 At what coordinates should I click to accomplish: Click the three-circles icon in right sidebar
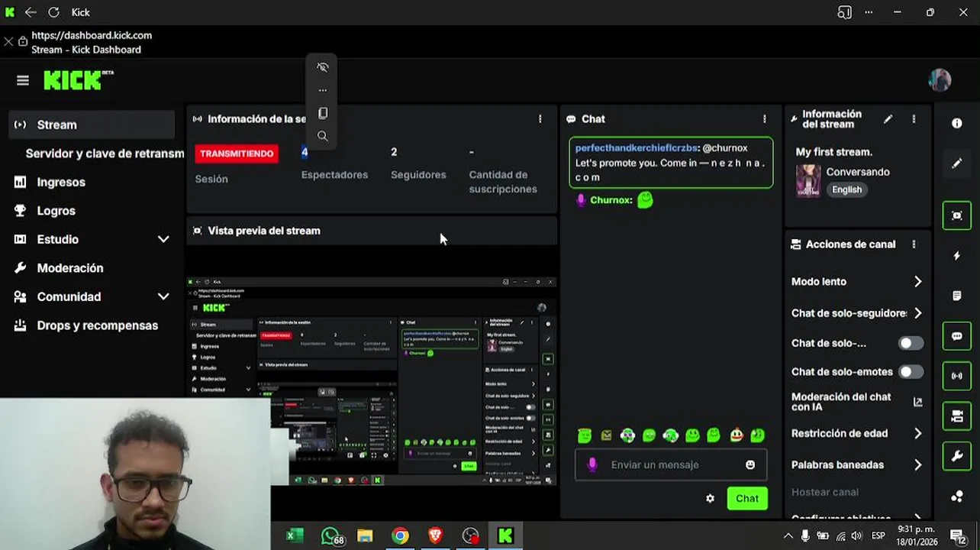[x=957, y=497]
